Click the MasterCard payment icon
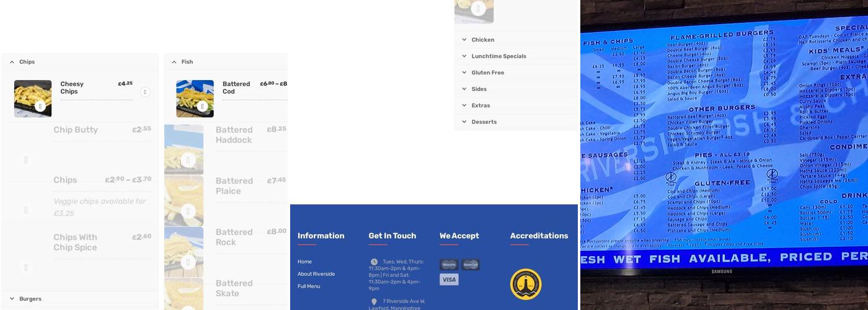868x310 pixels. pos(471,265)
